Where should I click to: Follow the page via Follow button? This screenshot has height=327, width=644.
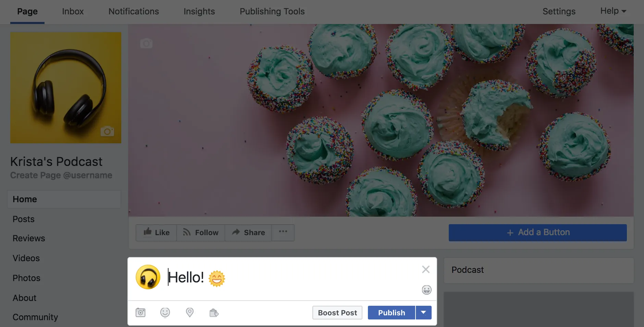click(x=201, y=232)
